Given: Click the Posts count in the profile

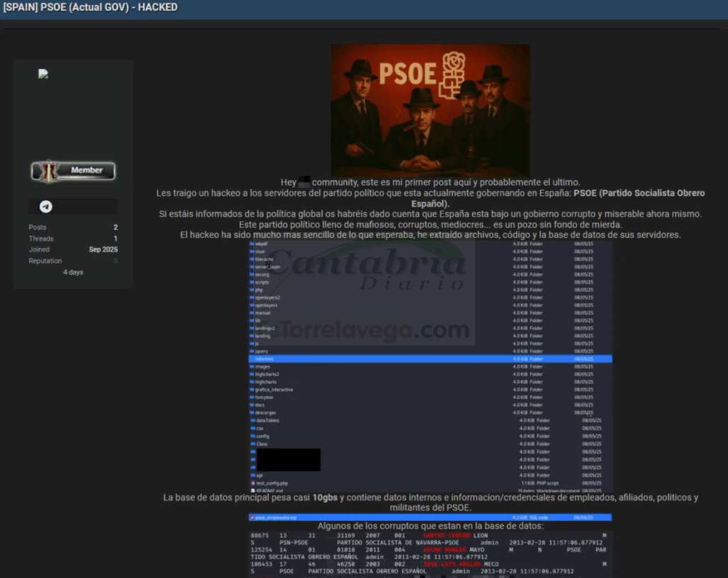Looking at the screenshot, I should 115,228.
